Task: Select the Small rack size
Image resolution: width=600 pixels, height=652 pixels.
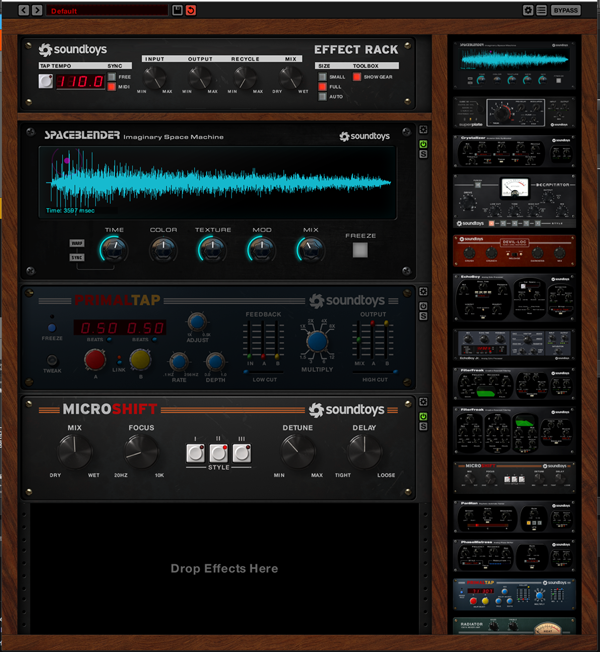Action: (323, 76)
